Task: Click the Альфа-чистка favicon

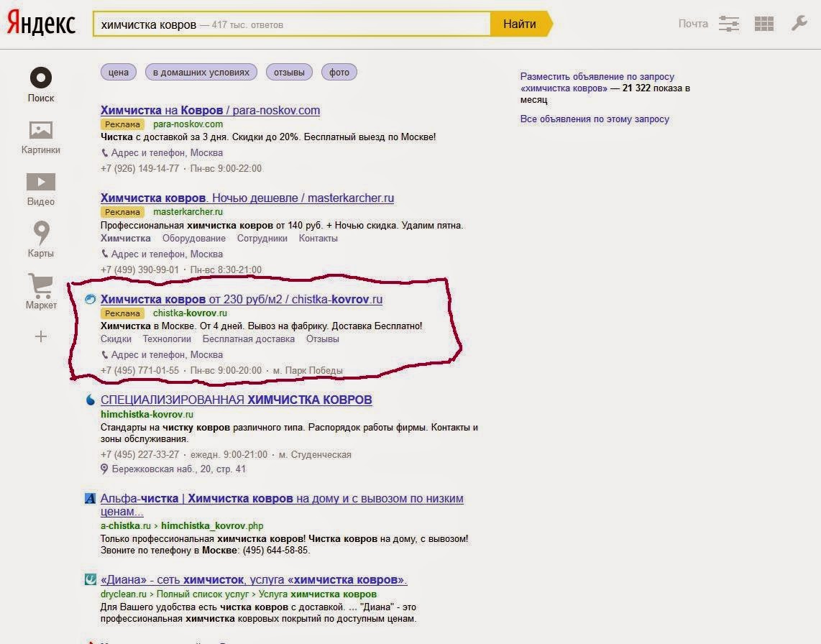Action: point(90,498)
